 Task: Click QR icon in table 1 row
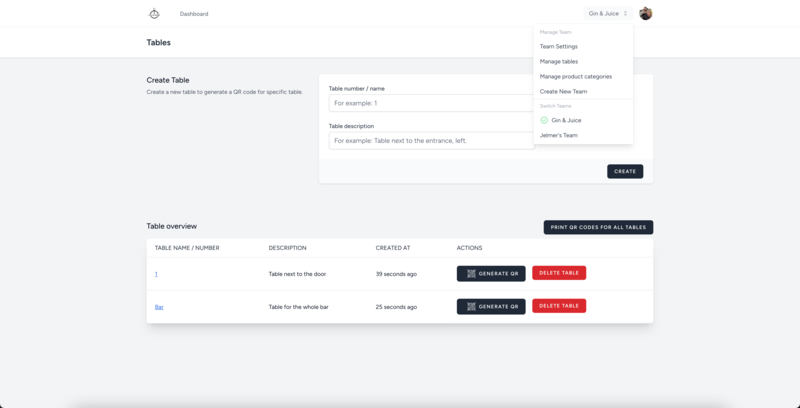471,274
